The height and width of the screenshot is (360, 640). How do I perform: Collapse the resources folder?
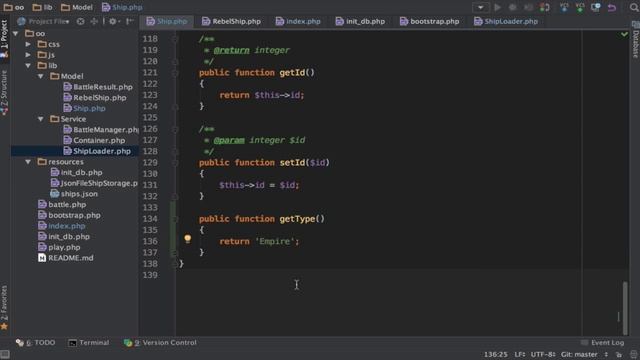(28, 162)
